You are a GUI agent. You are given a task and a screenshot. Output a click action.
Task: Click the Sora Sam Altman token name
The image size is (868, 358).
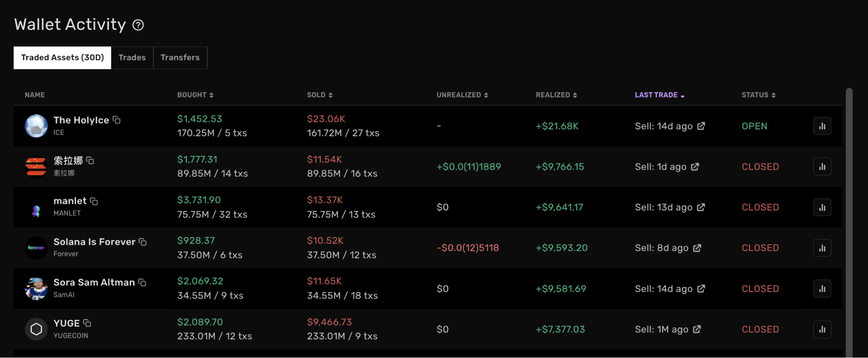pyautogui.click(x=94, y=282)
